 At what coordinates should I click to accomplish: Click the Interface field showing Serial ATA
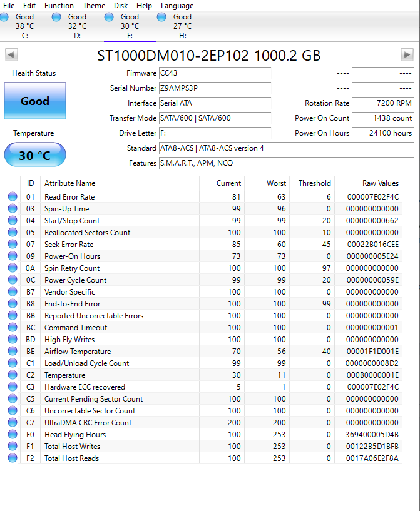[x=215, y=103]
